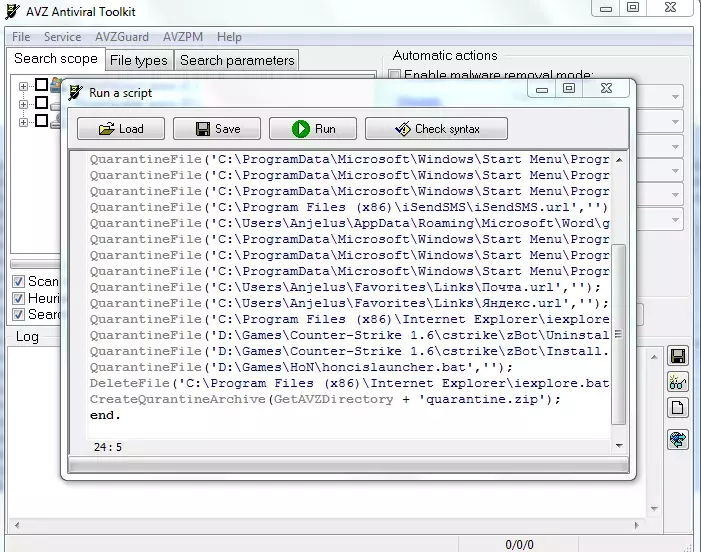Open the fourth Automatic actions dropdown
701x552 pixels.
[675, 171]
